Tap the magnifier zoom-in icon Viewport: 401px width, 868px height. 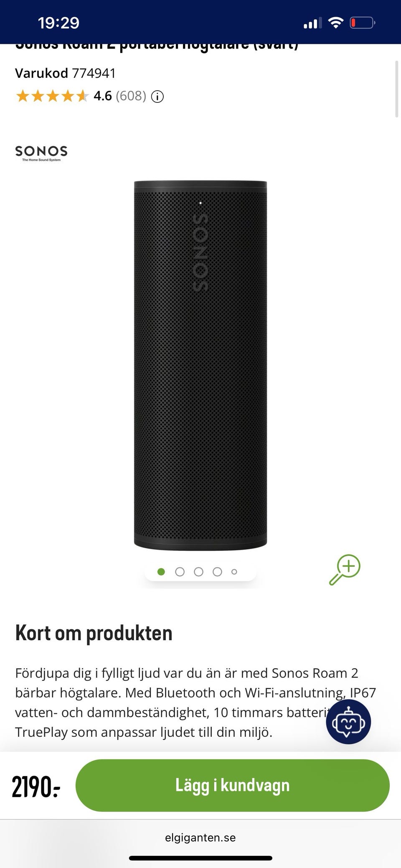coord(345,570)
